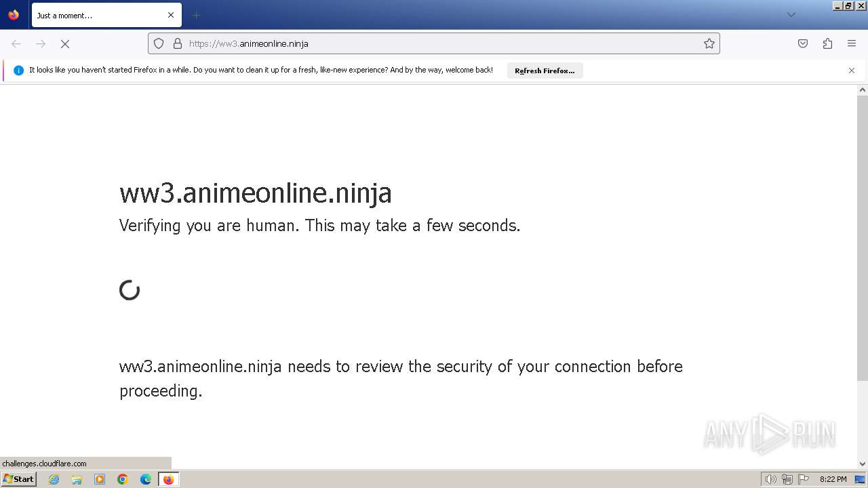868x488 pixels.
Task: Close the "Just a moment…" tab
Action: (x=171, y=15)
